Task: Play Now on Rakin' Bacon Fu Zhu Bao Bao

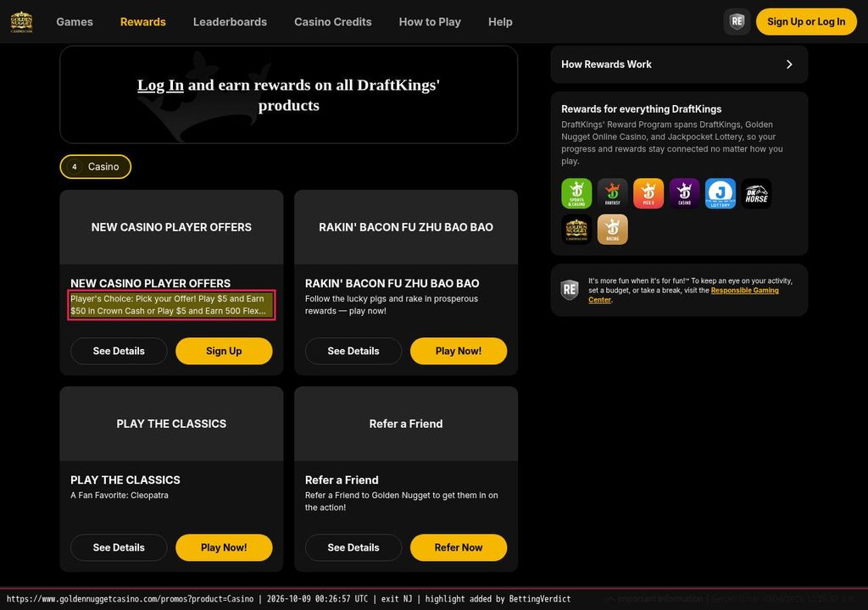Action: click(459, 351)
